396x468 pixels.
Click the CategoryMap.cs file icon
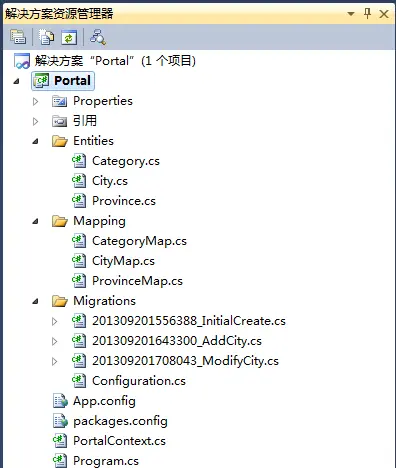pos(79,241)
